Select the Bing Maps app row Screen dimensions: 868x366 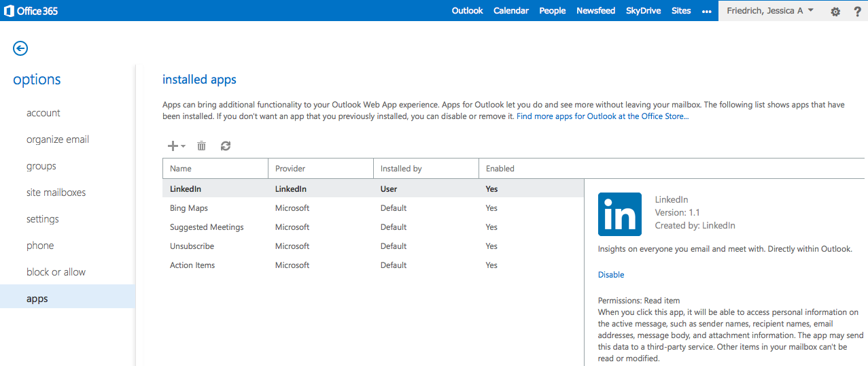(188, 208)
